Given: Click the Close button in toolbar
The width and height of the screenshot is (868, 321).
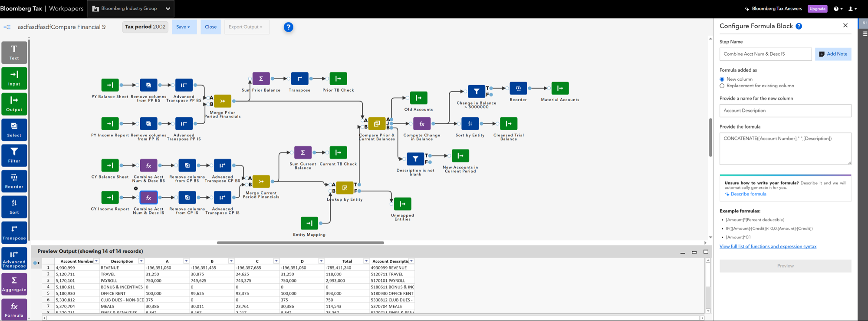Looking at the screenshot, I should [x=210, y=27].
